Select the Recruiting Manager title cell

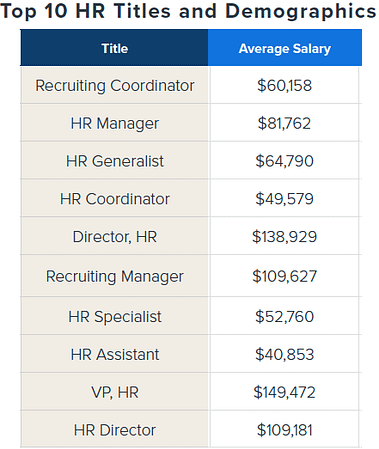pos(114,276)
